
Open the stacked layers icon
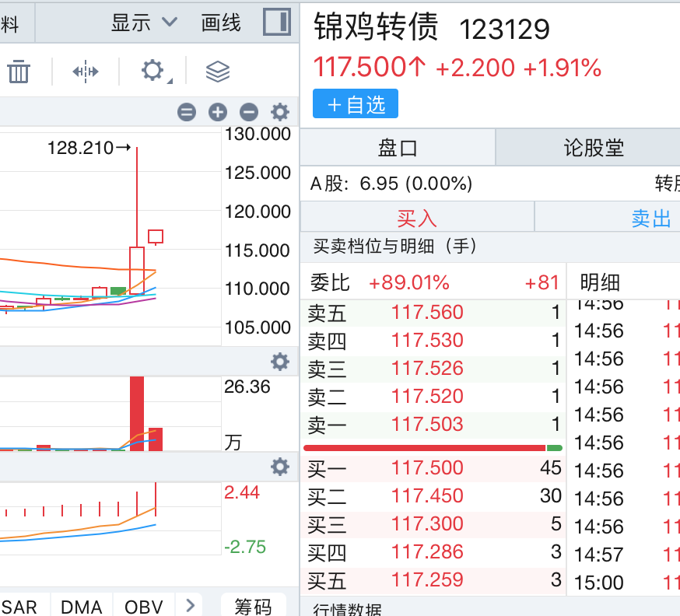(218, 72)
